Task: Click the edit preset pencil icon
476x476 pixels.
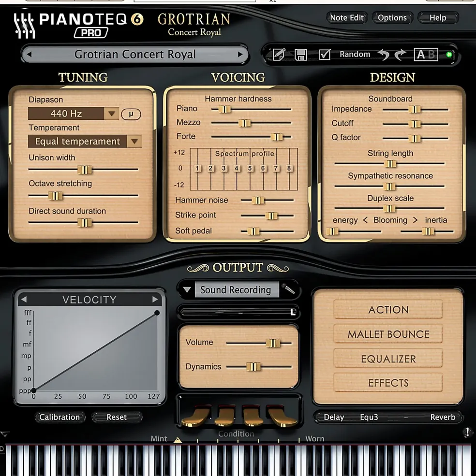Action: pos(279,55)
